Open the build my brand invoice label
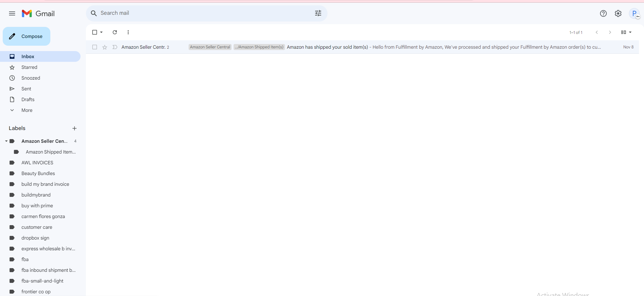This screenshot has width=644, height=296. point(45,184)
